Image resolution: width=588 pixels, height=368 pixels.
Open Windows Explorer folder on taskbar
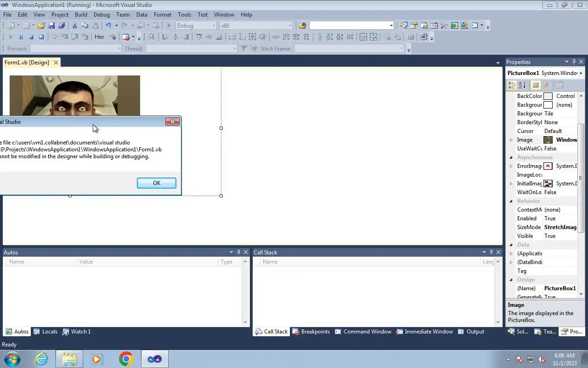(69, 359)
